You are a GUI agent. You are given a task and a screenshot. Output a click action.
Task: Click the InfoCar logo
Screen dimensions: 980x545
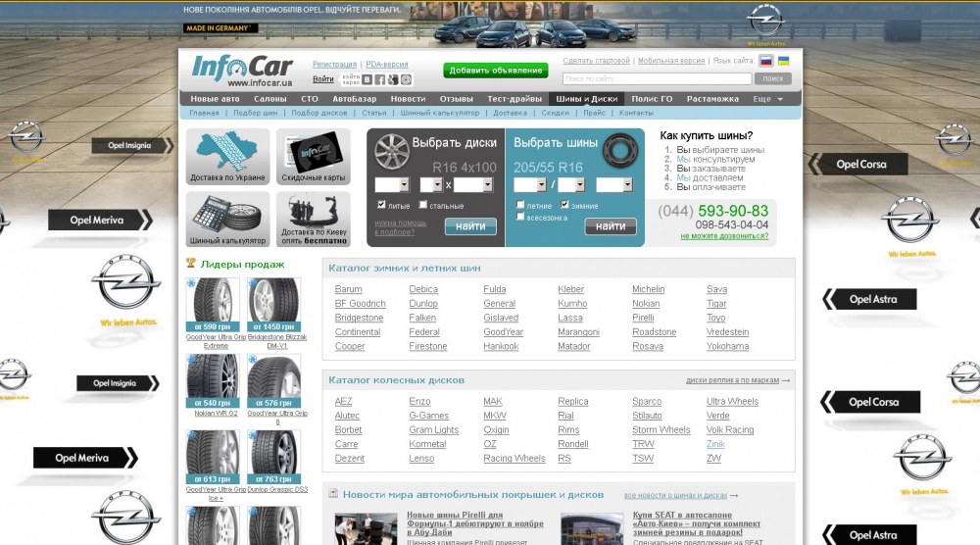(x=242, y=70)
